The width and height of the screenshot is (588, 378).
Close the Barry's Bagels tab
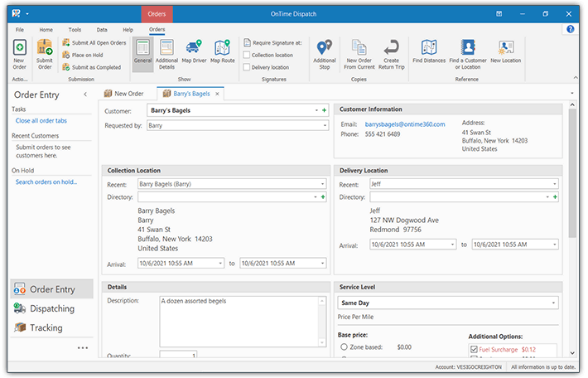[217, 94]
